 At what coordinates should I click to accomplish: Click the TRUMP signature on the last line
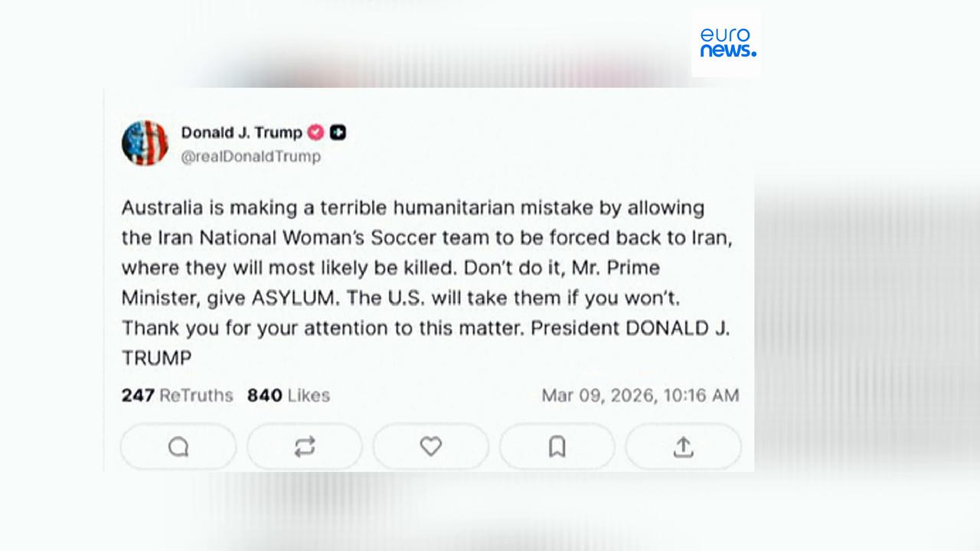[156, 357]
